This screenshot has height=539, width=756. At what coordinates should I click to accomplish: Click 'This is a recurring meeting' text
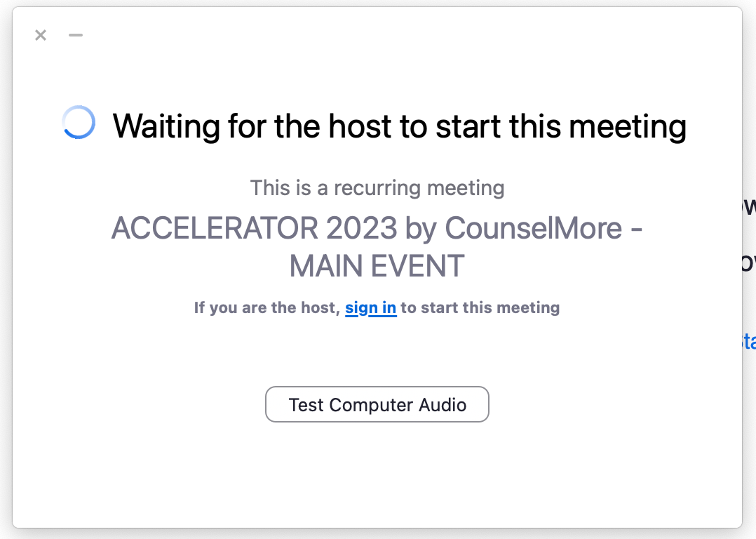point(377,187)
